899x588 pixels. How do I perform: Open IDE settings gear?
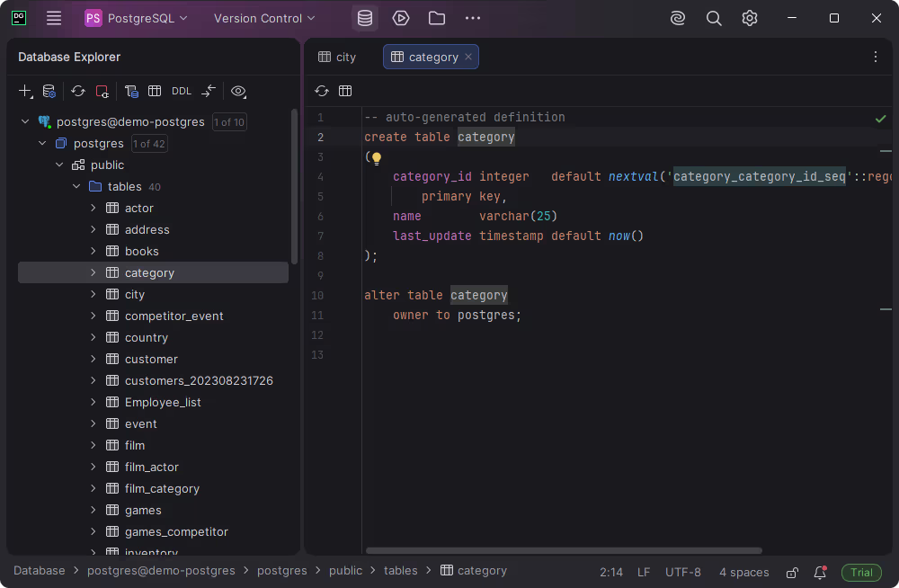(750, 18)
